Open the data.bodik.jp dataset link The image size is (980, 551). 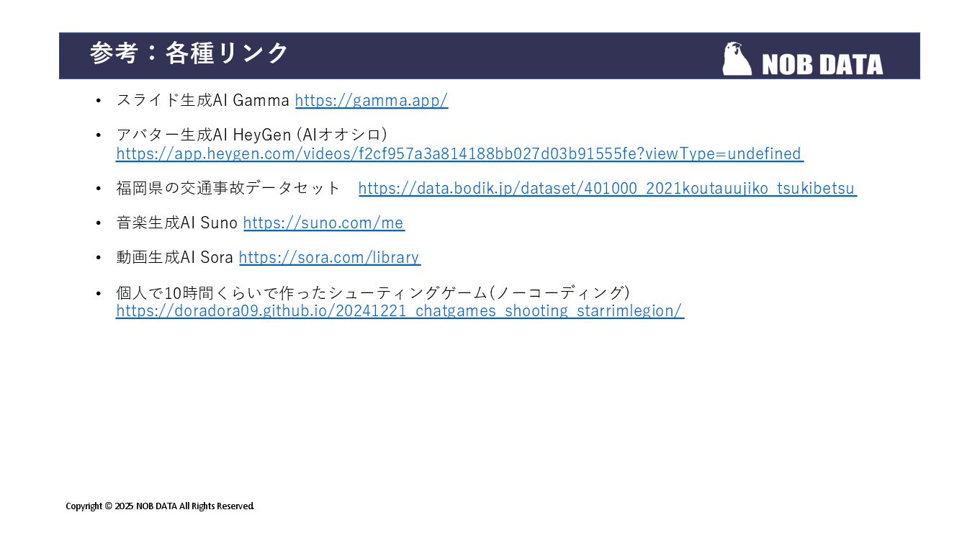608,188
